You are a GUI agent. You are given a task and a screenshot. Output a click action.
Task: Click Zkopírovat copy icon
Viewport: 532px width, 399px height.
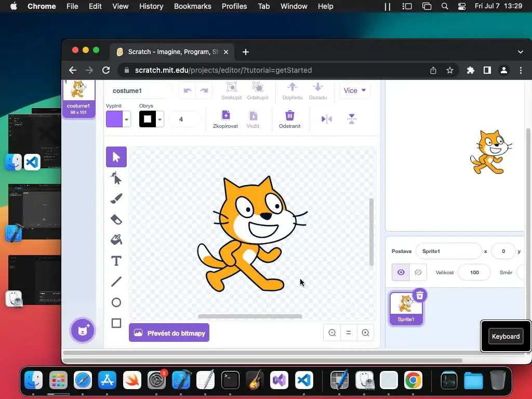click(225, 116)
